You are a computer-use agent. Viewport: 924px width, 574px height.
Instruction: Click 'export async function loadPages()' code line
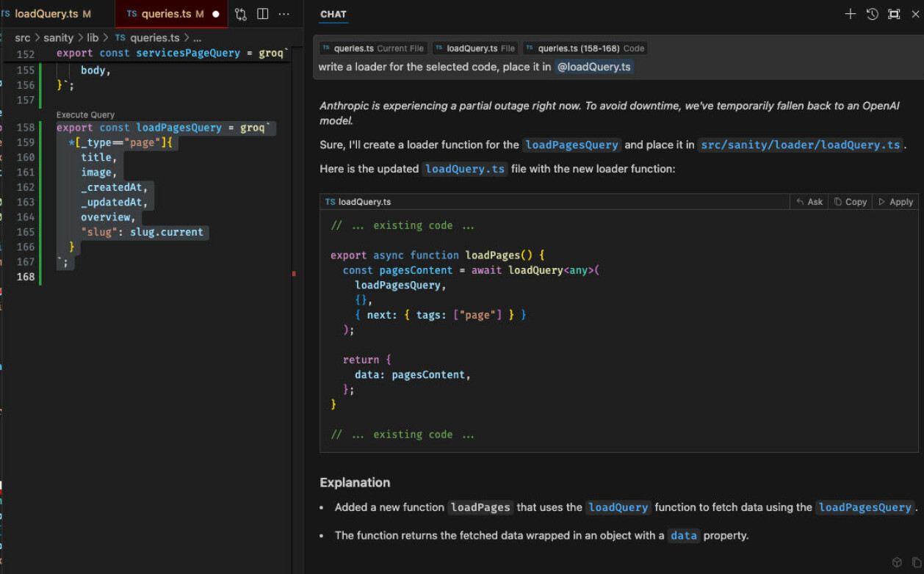[x=438, y=255]
